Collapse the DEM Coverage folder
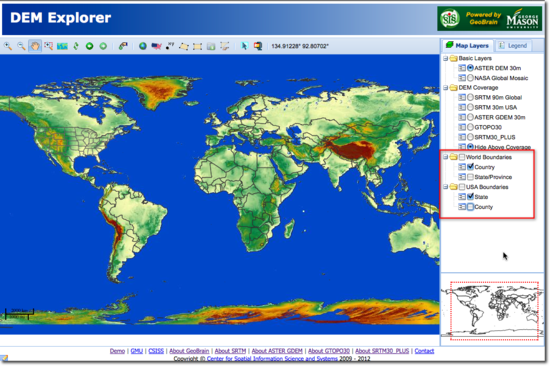The width and height of the screenshot is (550, 366). pos(445,88)
